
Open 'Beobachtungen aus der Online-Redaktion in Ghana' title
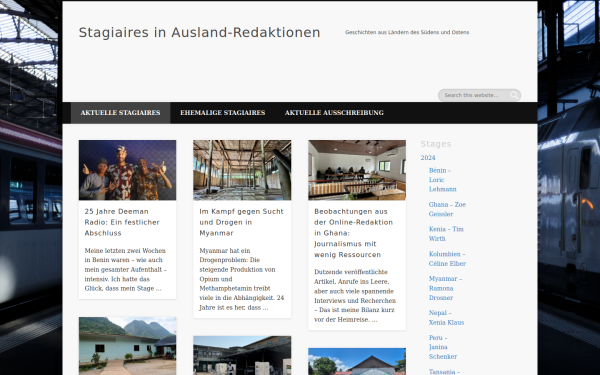pos(353,233)
